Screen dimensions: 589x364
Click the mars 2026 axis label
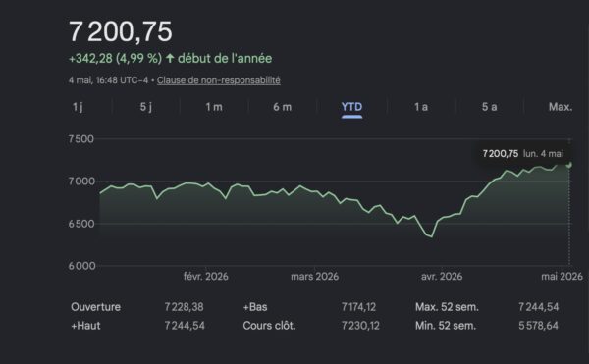pyautogui.click(x=315, y=277)
